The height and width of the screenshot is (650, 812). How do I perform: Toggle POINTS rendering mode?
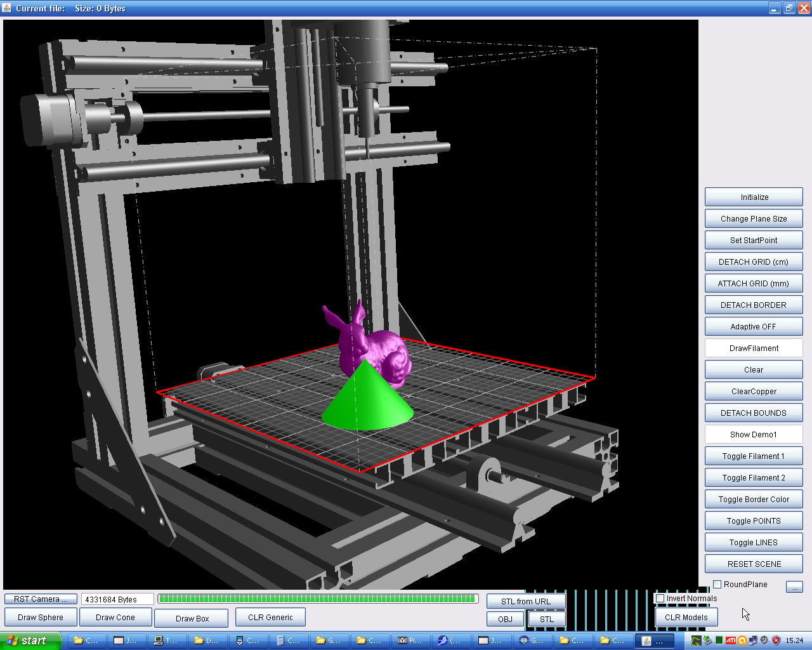pyautogui.click(x=754, y=521)
